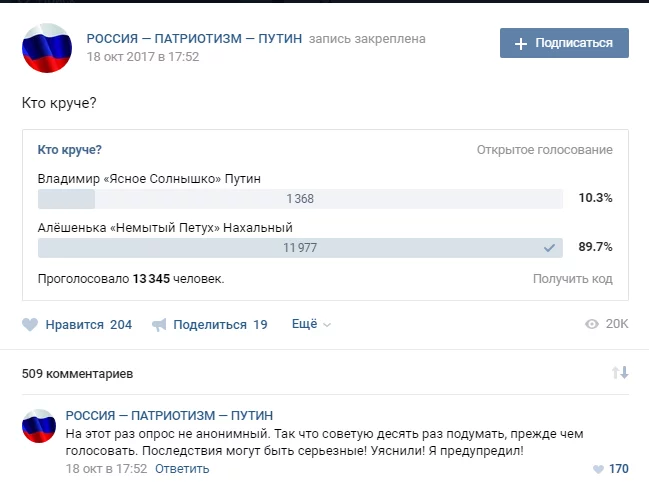Vote for Владимир «Ясное Солнышко» Путин option

click(x=149, y=179)
